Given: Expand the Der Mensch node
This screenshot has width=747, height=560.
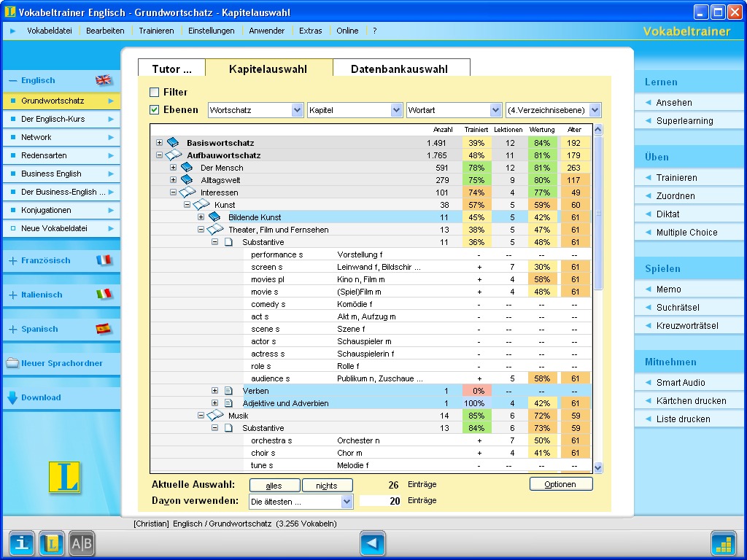Looking at the screenshot, I should tap(173, 167).
